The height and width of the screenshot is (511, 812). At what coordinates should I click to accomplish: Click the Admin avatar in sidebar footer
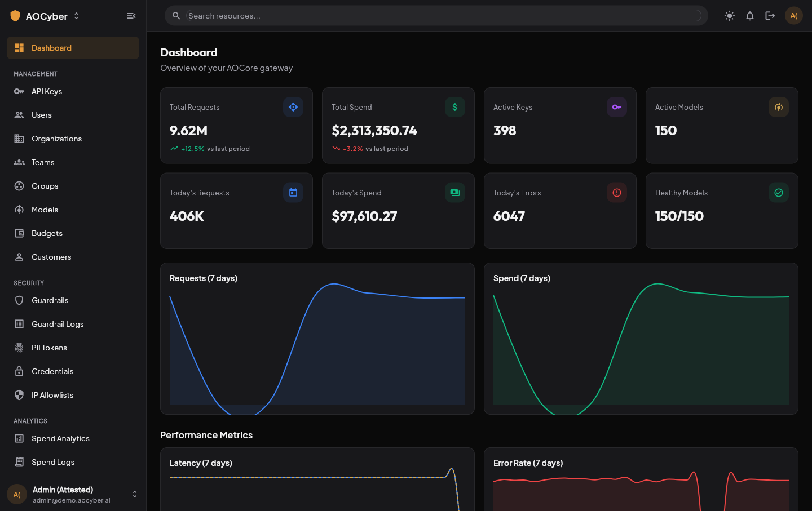coord(17,494)
